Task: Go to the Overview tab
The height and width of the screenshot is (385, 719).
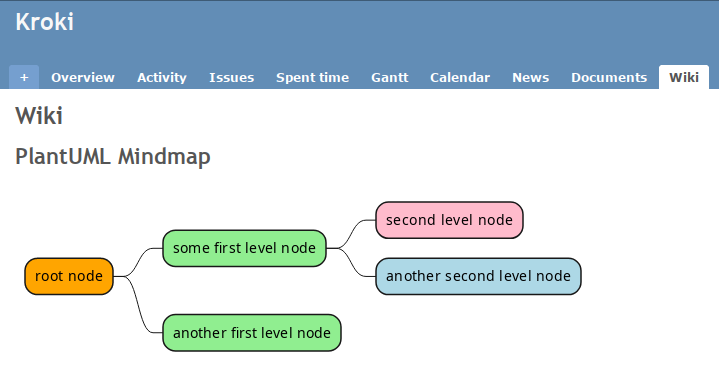Action: tap(83, 77)
